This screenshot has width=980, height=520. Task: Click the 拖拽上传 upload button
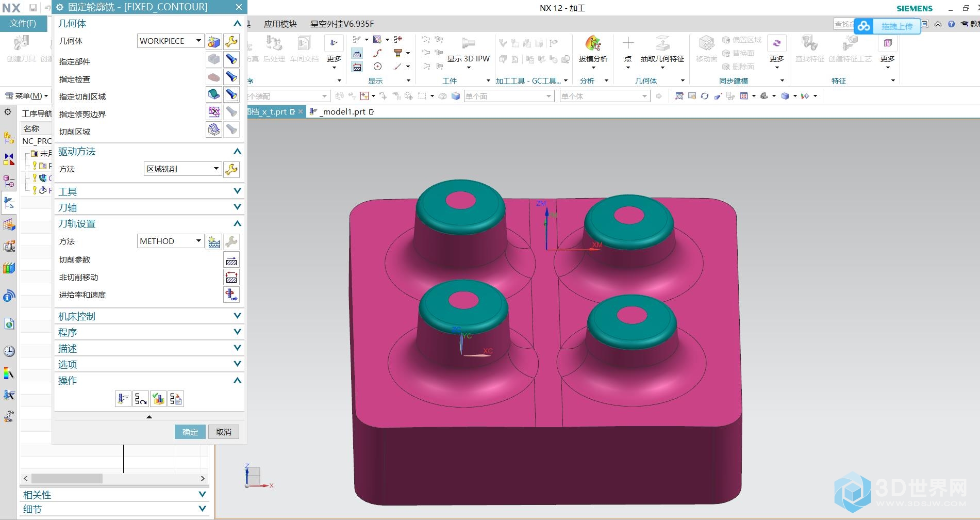pos(887,26)
